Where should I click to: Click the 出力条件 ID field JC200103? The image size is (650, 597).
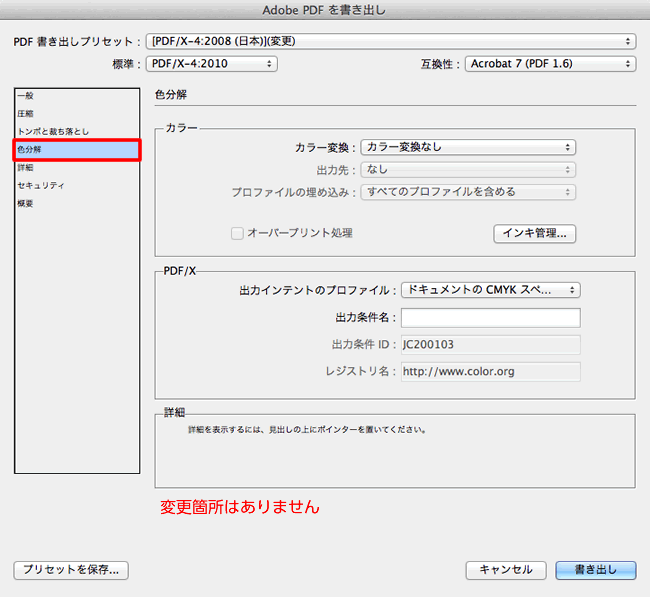(490, 345)
